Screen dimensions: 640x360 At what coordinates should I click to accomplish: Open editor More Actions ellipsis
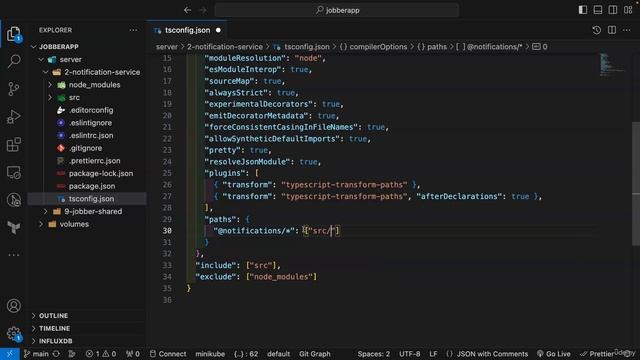tap(627, 30)
